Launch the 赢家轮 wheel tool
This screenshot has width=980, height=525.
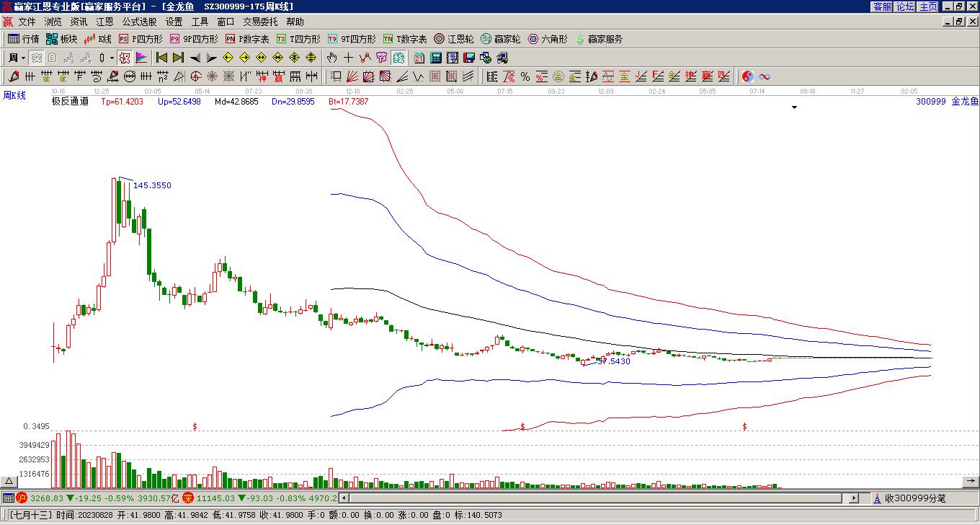click(501, 39)
